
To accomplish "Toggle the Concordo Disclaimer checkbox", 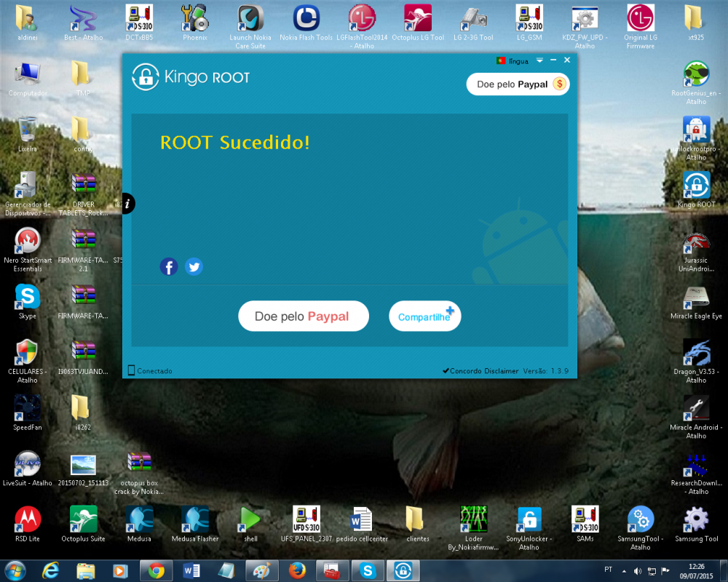I will click(446, 371).
